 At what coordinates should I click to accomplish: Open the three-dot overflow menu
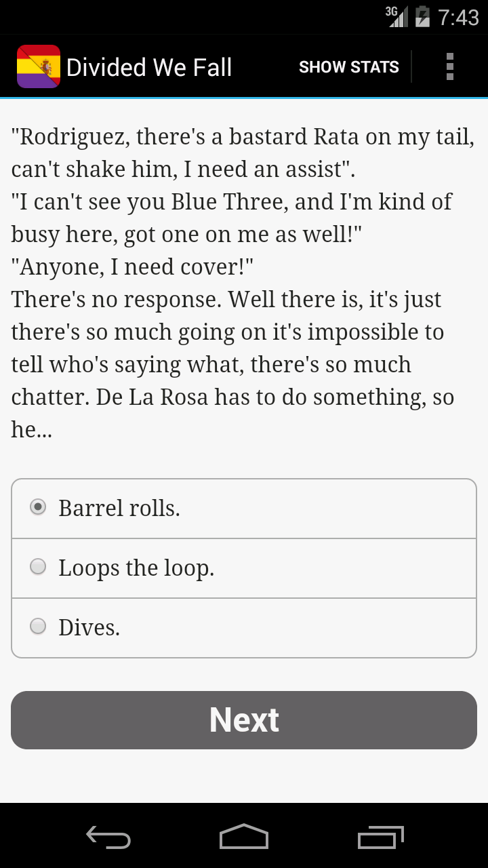click(x=450, y=66)
